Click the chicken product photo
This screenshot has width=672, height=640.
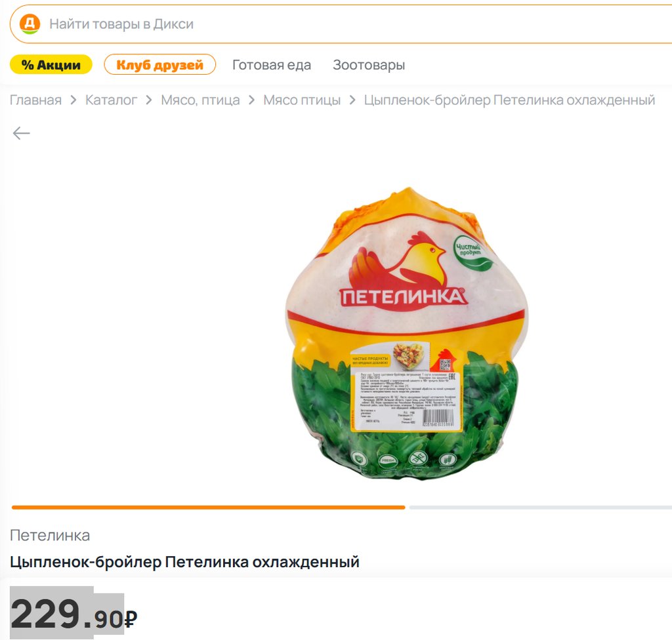[407, 333]
